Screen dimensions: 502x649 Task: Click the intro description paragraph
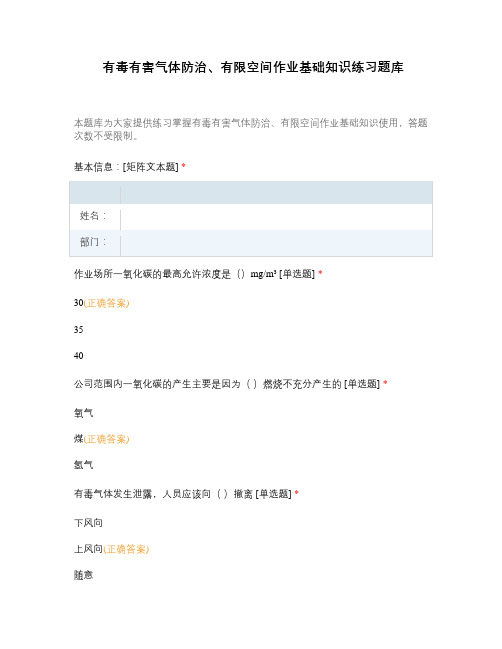click(251, 129)
